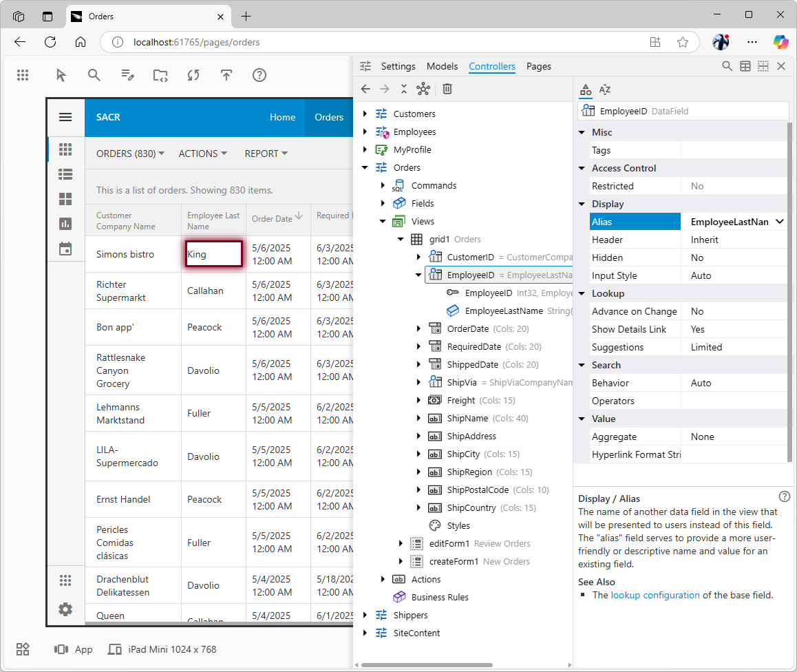Expand the Customers controller node
Screen dimensions: 797x672
[x=365, y=114]
